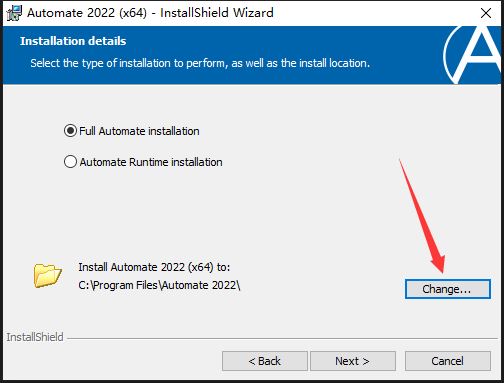Click the red arrow annotation pointing to Change
The width and height of the screenshot is (504, 383).
click(x=422, y=216)
